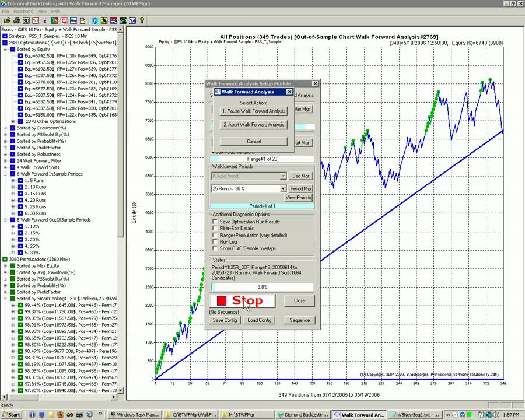Click the Firefox quick launch icon
The image size is (525, 420).
click(61, 415)
